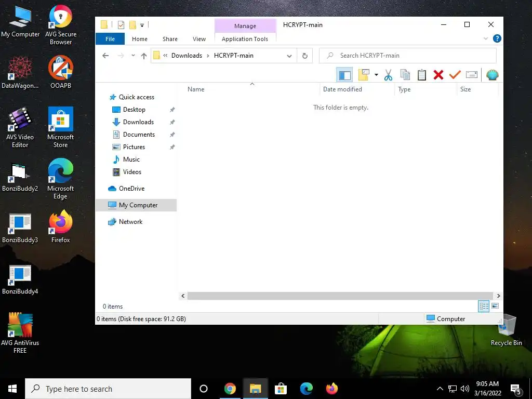Open the View ribbon tab
Image resolution: width=532 pixels, height=399 pixels.
pyautogui.click(x=199, y=39)
